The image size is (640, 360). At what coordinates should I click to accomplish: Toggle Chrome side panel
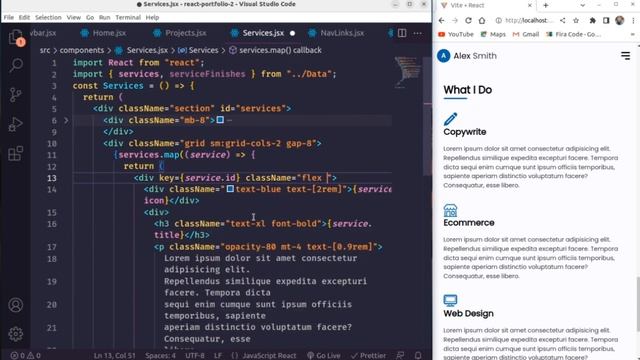(606, 20)
